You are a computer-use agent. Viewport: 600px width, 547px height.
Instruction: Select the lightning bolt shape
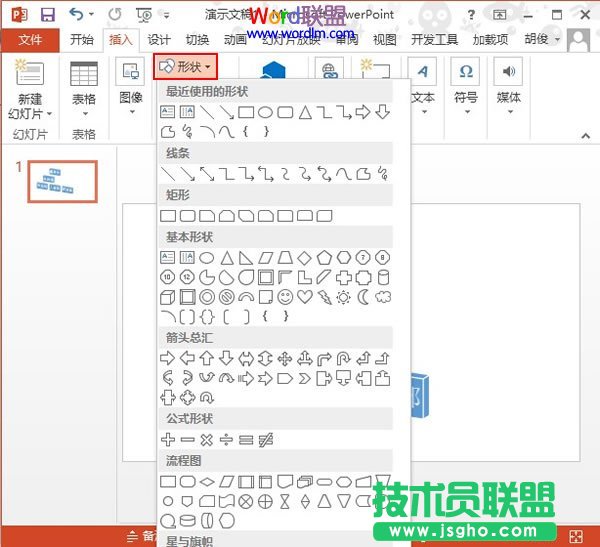[x=324, y=297]
